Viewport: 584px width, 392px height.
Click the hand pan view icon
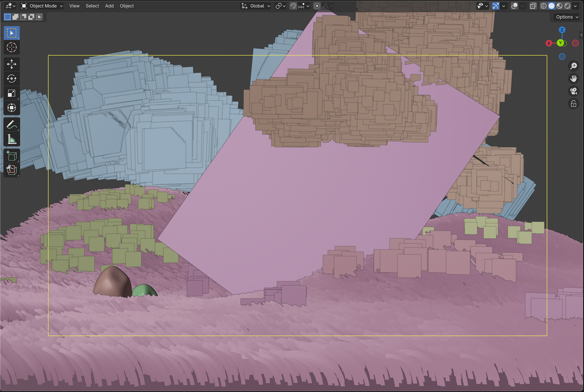point(573,78)
